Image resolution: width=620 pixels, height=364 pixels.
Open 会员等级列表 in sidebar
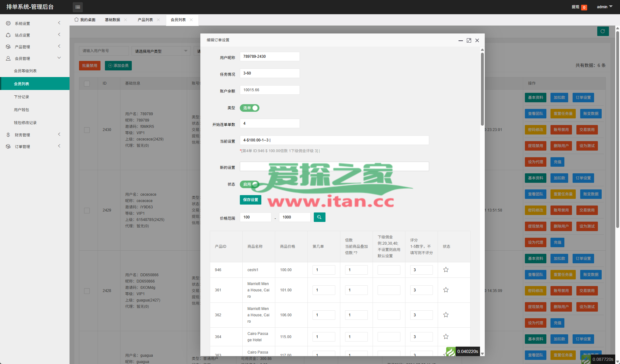[35, 71]
